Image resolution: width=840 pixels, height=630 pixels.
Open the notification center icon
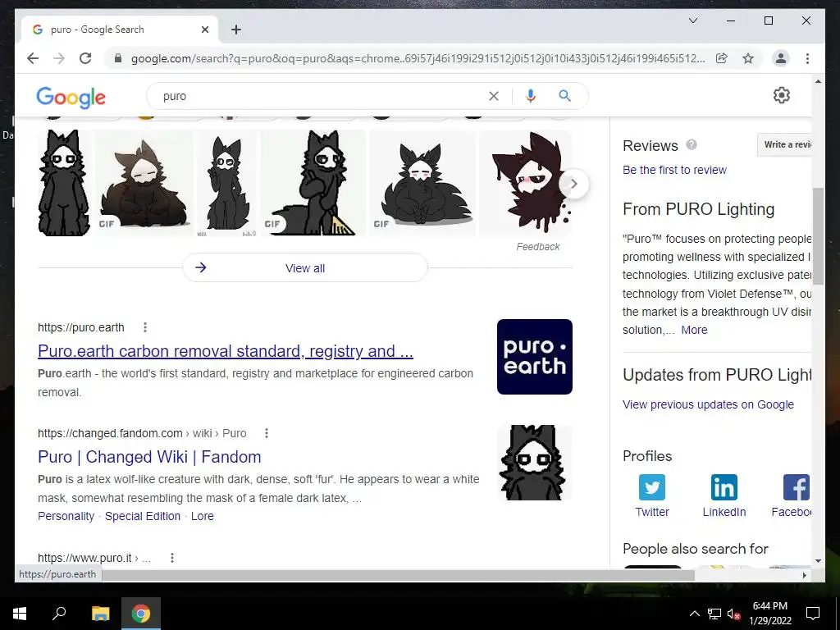coord(813,614)
